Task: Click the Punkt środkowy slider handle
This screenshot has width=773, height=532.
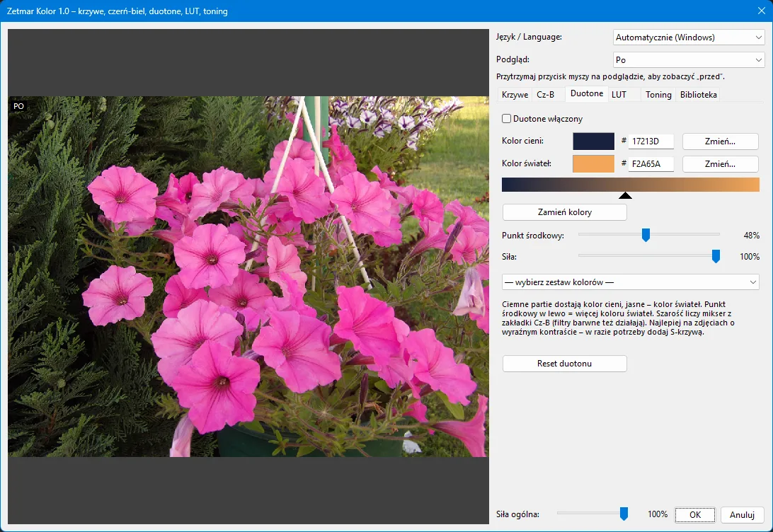Action: pos(646,235)
